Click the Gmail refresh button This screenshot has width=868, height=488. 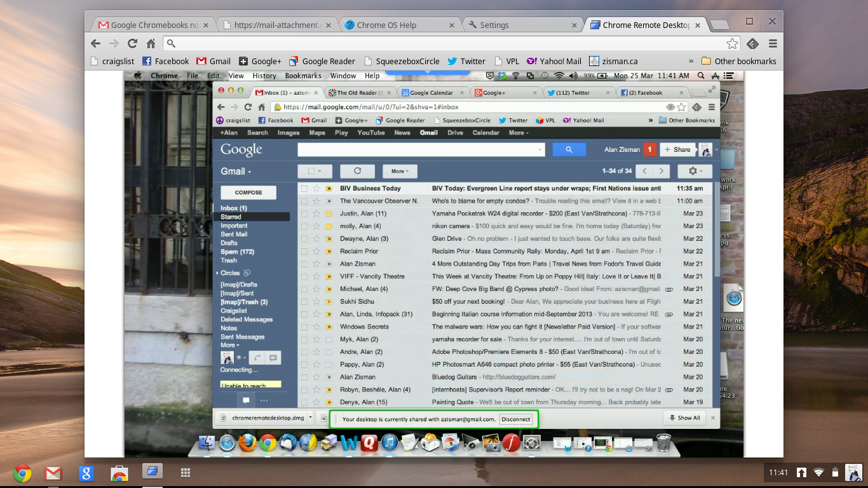coord(357,171)
